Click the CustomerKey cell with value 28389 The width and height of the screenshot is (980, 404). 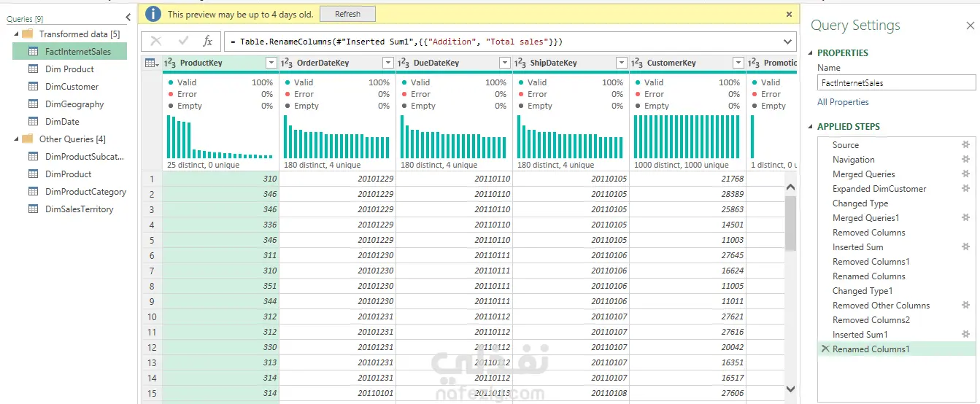688,195
